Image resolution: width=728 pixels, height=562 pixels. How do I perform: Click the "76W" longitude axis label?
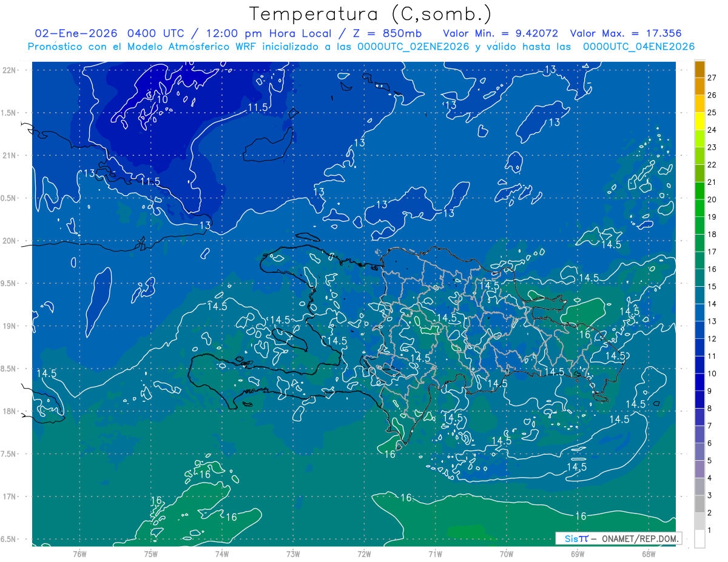click(x=79, y=554)
